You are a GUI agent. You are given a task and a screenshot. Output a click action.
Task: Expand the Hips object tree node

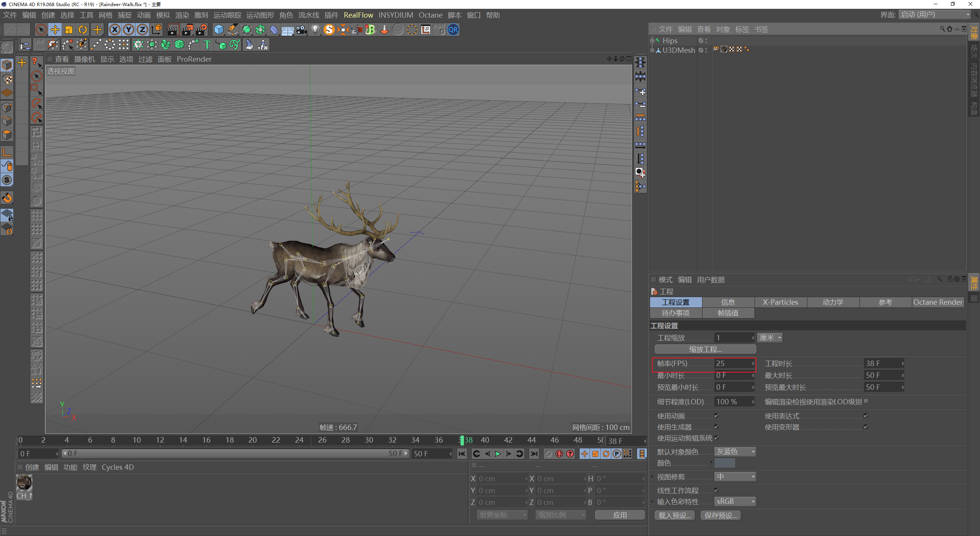[x=652, y=41]
